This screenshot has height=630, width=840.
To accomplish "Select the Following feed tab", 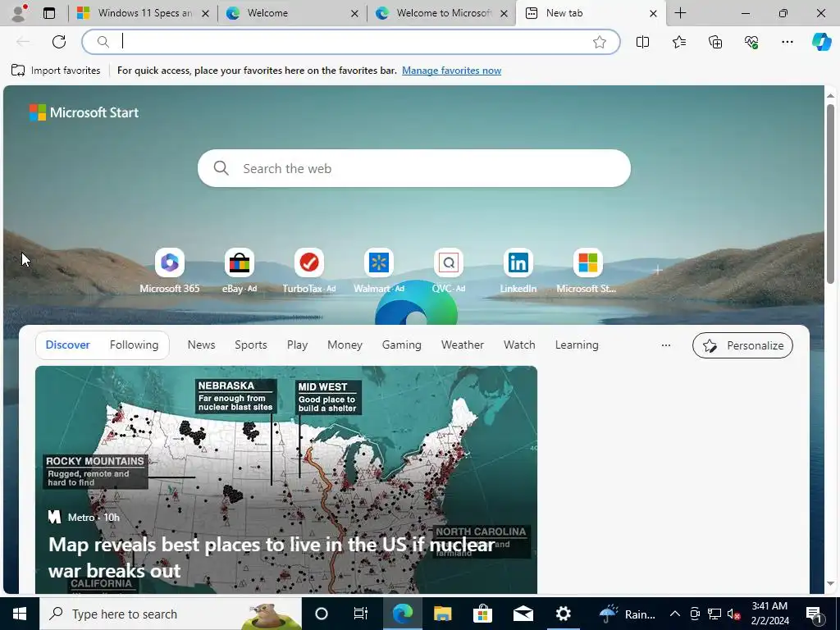I will tap(134, 345).
